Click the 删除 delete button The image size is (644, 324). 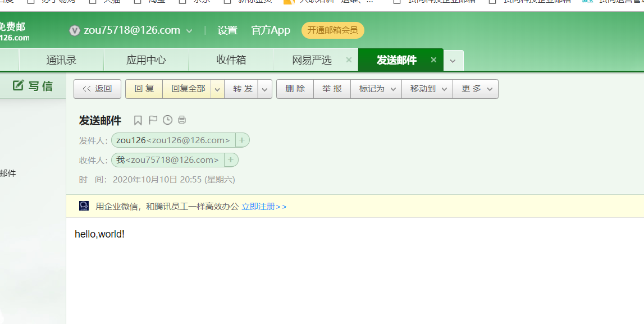click(x=295, y=89)
